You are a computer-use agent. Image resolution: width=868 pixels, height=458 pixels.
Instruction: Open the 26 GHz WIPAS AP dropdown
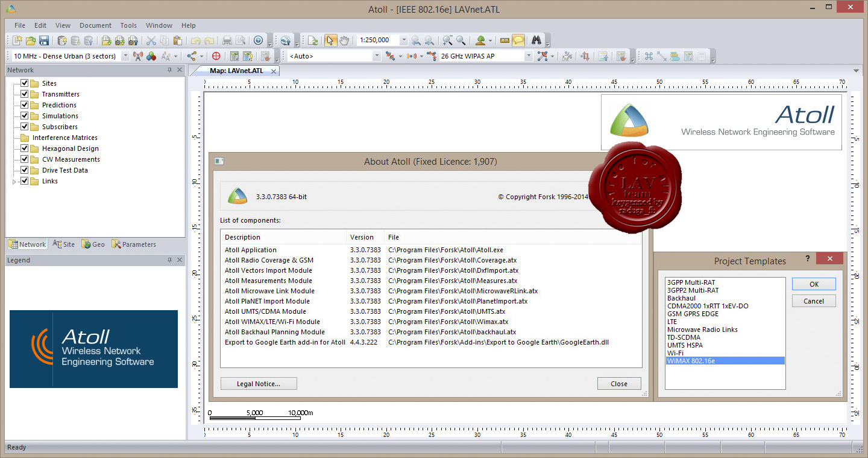click(529, 56)
